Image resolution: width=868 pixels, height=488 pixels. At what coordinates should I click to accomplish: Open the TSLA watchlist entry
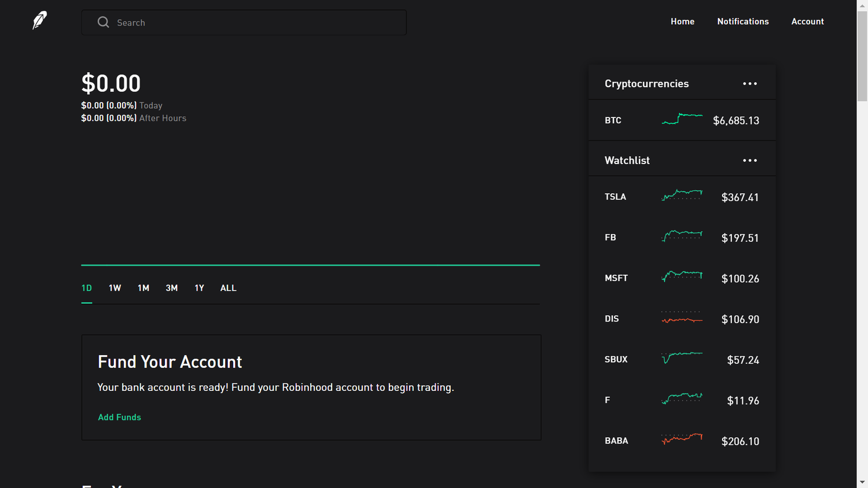pos(682,197)
